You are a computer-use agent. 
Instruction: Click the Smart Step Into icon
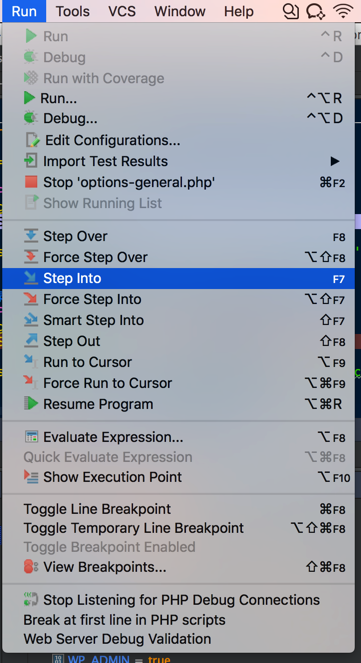coord(31,320)
